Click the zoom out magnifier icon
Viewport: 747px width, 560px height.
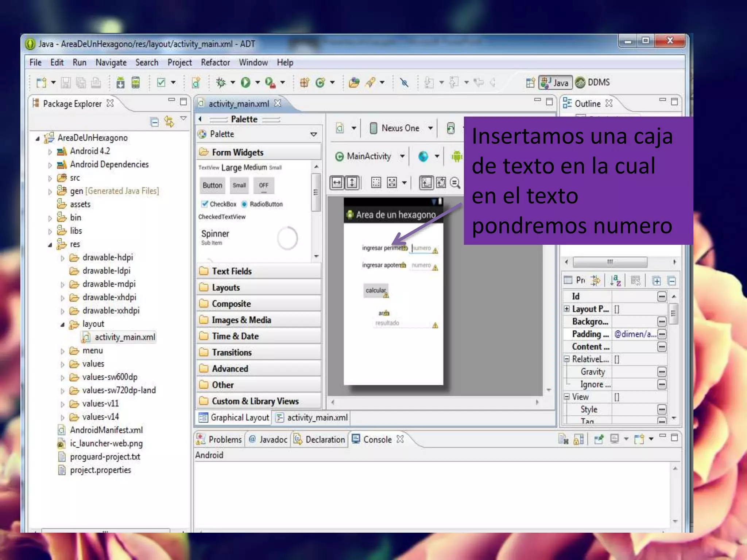[x=455, y=182]
